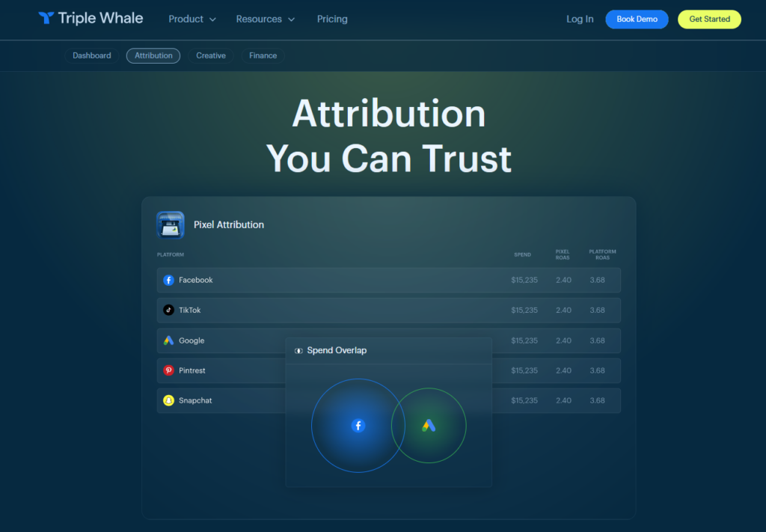766x532 pixels.
Task: Click the TikTok icon in platform list
Action: click(169, 310)
